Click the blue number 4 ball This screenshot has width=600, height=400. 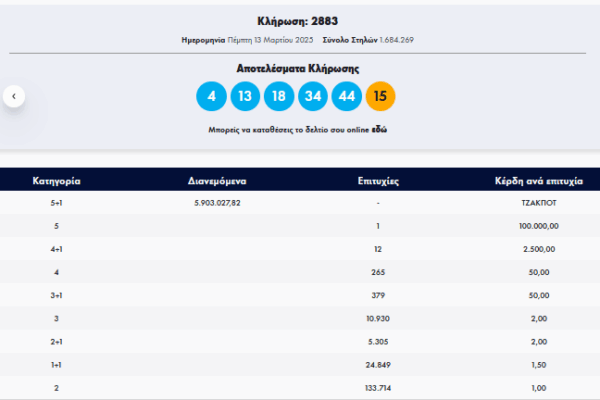212,97
